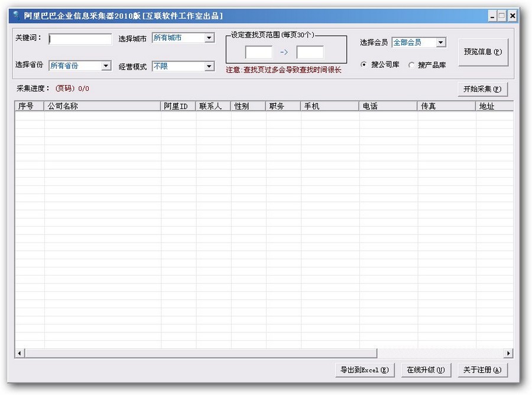Expand the 经营模式 business mode dropdown
The width and height of the screenshot is (532, 395).
[209, 66]
